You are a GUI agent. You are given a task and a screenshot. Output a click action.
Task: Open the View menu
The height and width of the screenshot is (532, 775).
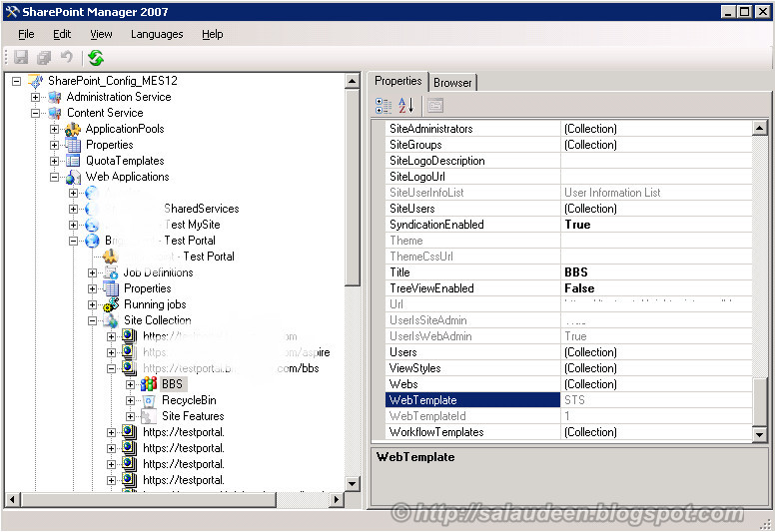coord(101,34)
